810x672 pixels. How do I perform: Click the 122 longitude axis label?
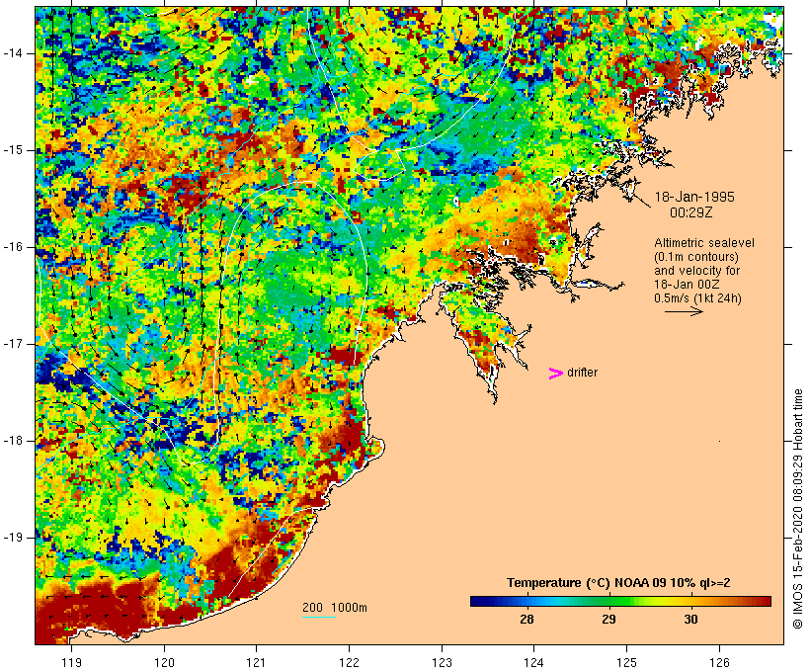point(350,662)
